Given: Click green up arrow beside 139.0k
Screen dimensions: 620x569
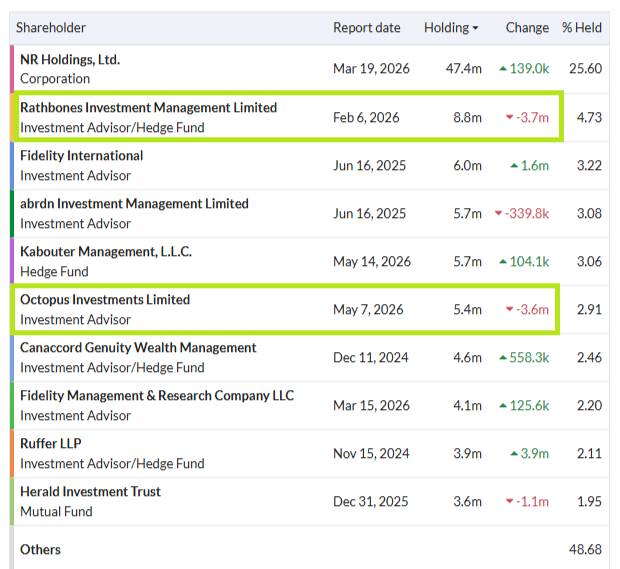Looking at the screenshot, I should [x=503, y=69].
